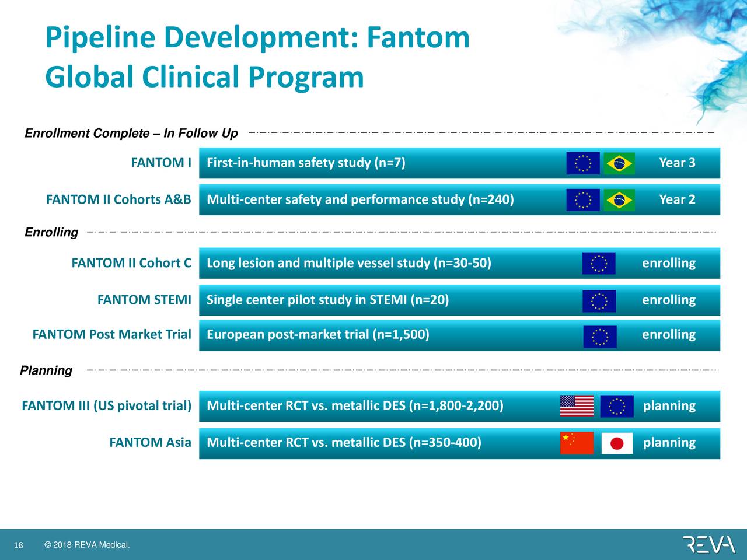Click the 'FANTOM Asia' label
747x560 pixels.
coord(150,443)
